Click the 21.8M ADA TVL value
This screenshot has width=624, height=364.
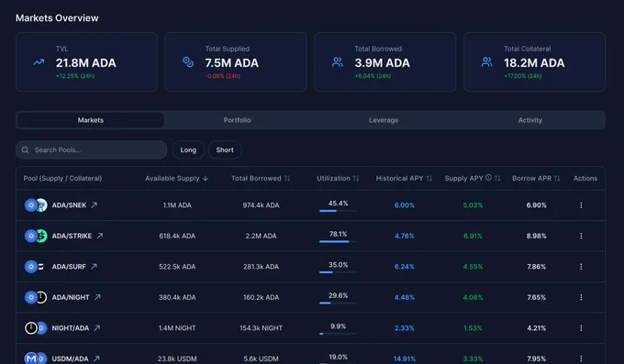[x=86, y=63]
